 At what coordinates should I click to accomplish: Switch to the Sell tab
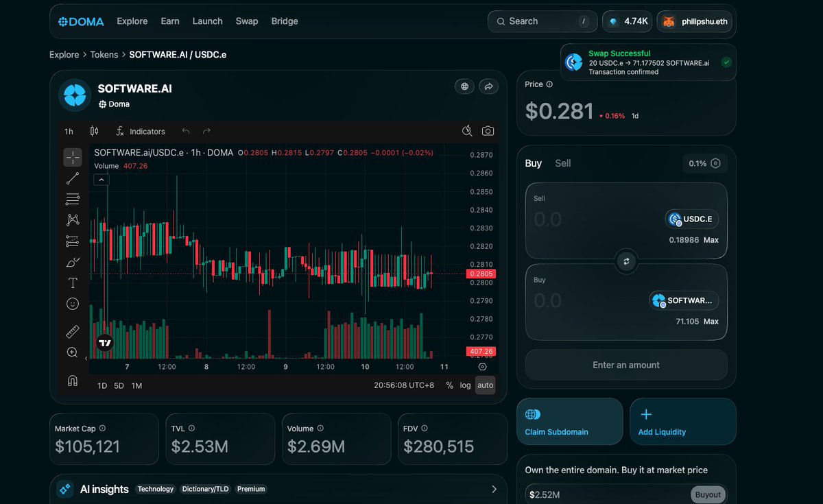pos(563,163)
